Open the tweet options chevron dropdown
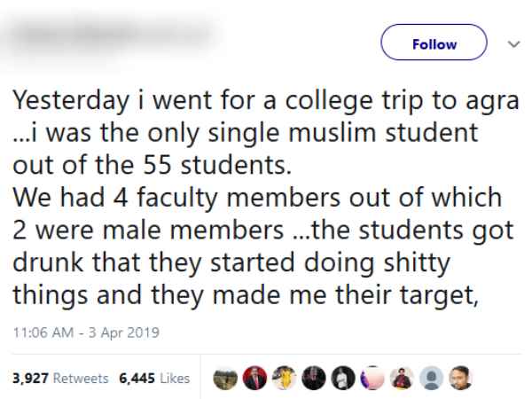The width and height of the screenshot is (532, 399). click(x=512, y=43)
